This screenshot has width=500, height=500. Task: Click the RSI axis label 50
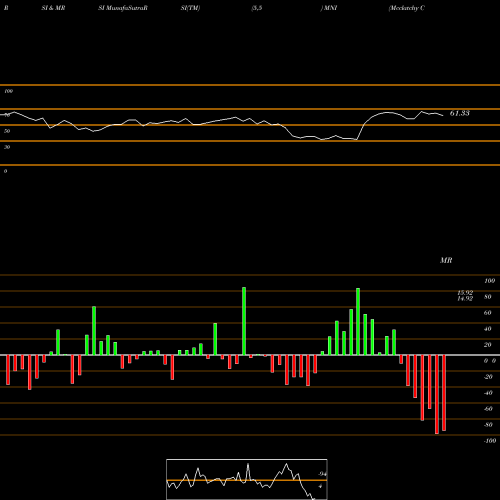[7, 131]
